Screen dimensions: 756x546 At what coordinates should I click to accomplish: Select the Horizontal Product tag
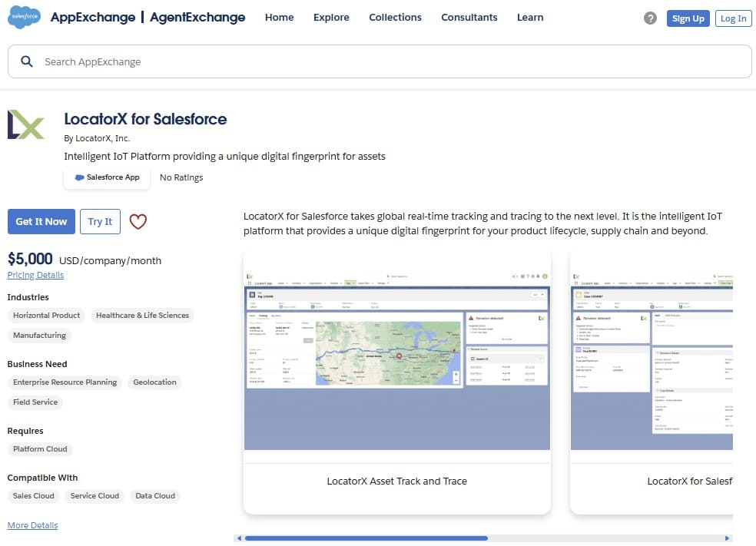point(46,315)
